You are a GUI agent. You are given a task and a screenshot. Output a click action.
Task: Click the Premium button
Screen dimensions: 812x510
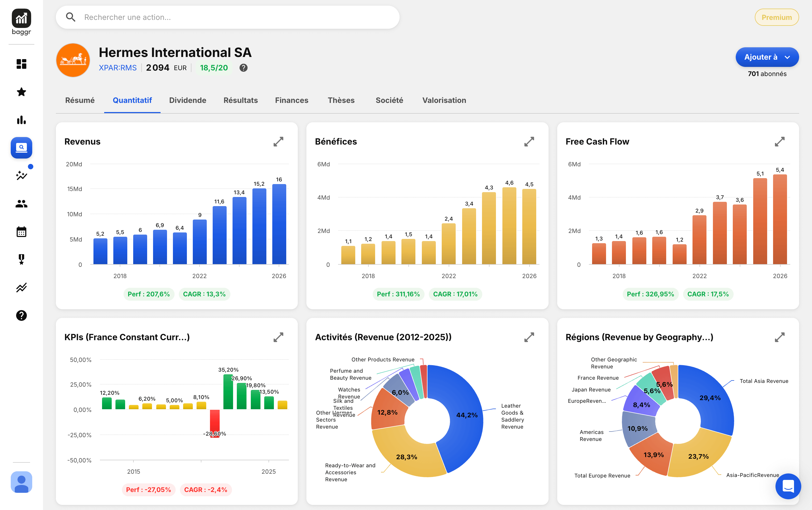[776, 17]
